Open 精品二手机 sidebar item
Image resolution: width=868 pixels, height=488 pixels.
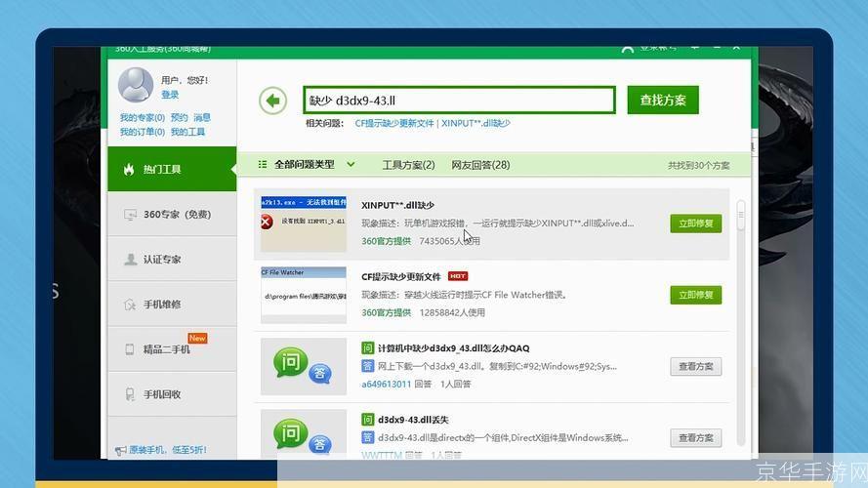[172, 349]
